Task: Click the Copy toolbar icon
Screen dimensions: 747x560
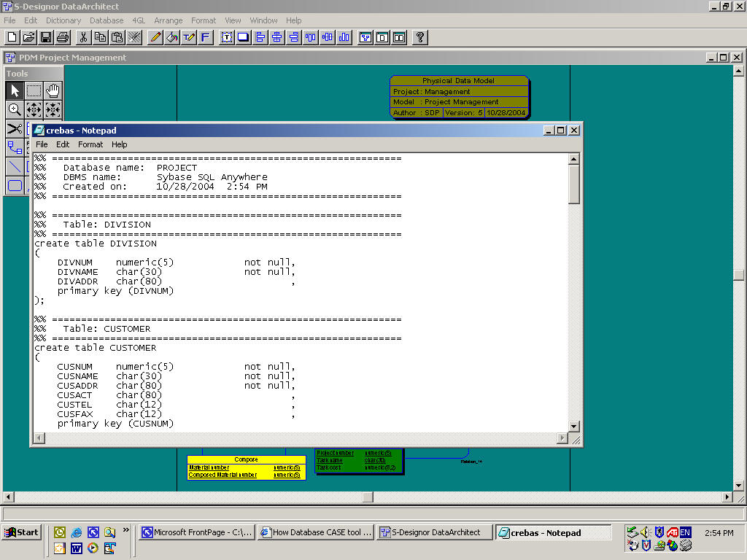Action: pos(100,37)
